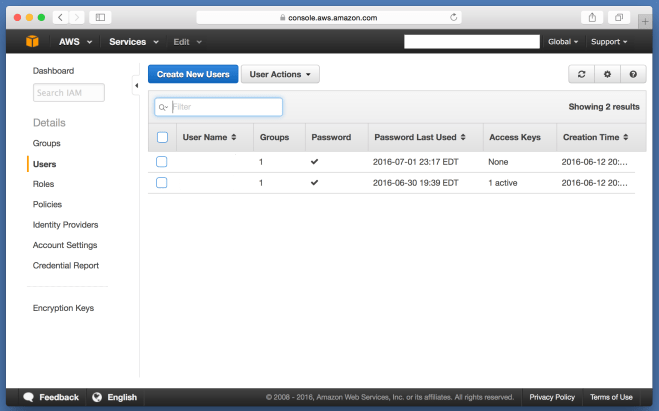This screenshot has width=659, height=411.
Task: Sort by Password Last Used column
Action: (x=419, y=137)
